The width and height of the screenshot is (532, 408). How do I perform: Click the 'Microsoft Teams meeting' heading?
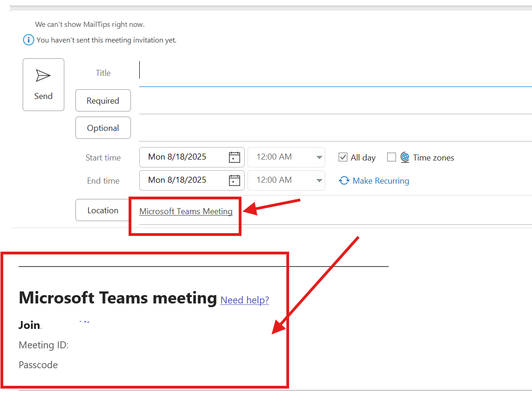(118, 298)
